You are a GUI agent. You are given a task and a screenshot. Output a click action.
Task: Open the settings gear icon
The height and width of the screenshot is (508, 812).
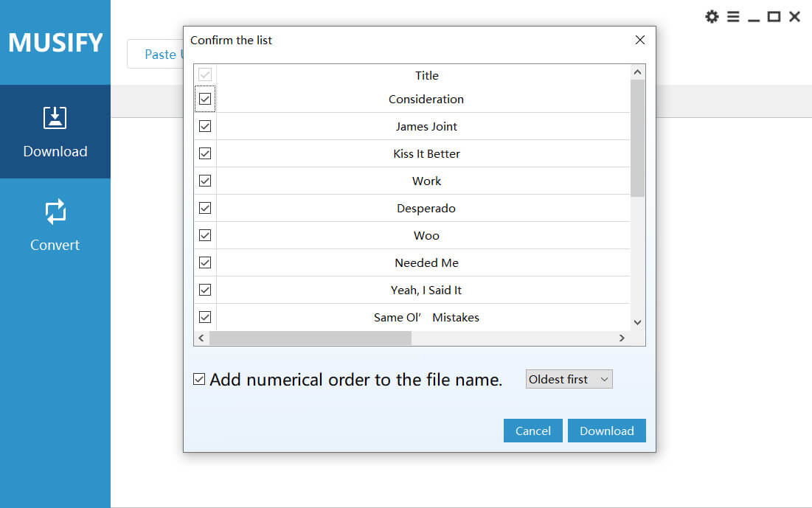[x=712, y=16]
